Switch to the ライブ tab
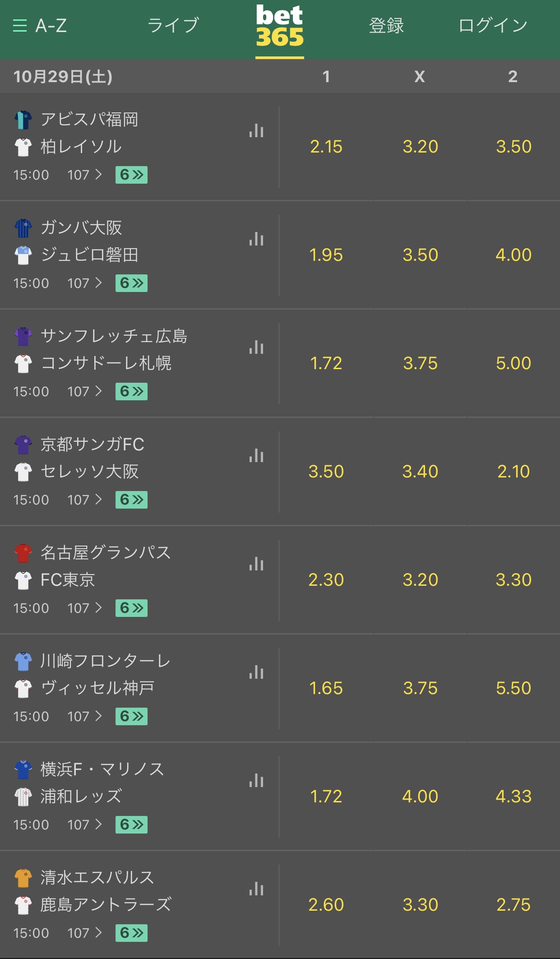The height and width of the screenshot is (959, 560). point(173,25)
